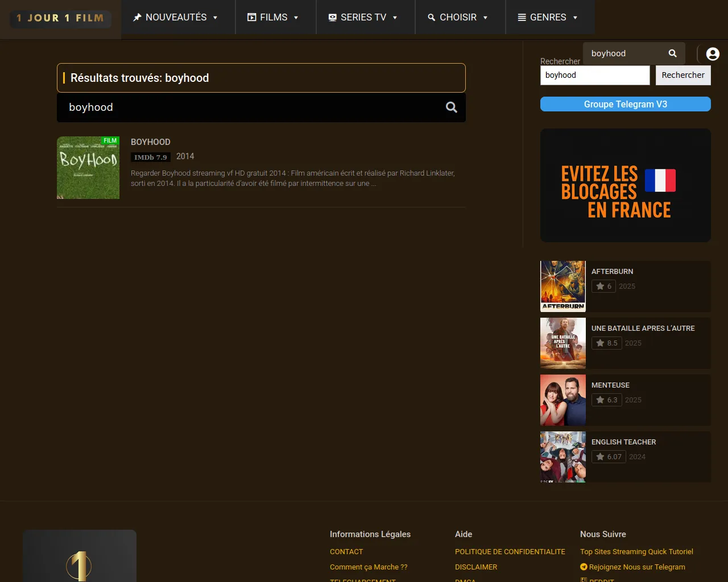
Task: Expand the Films dropdown arrow
Action: [x=296, y=18]
